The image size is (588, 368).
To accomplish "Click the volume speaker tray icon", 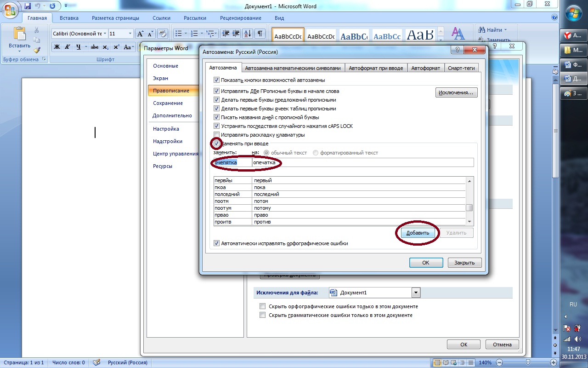I will 577,340.
